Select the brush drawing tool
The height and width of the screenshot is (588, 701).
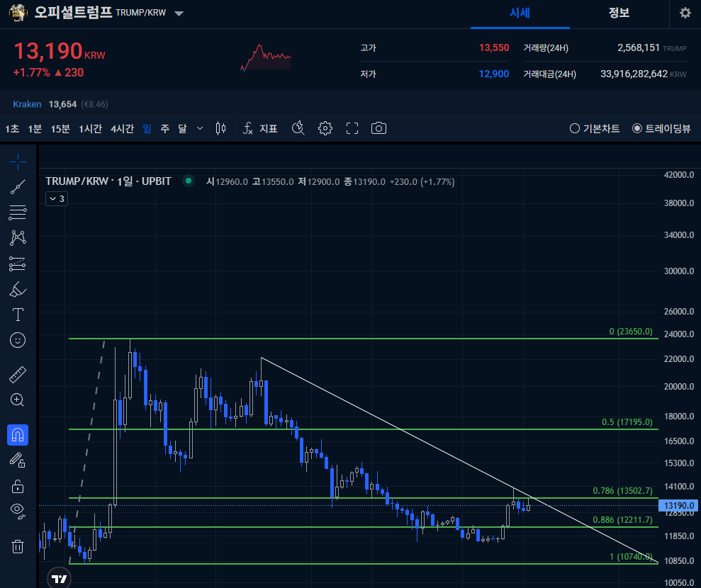(18, 289)
